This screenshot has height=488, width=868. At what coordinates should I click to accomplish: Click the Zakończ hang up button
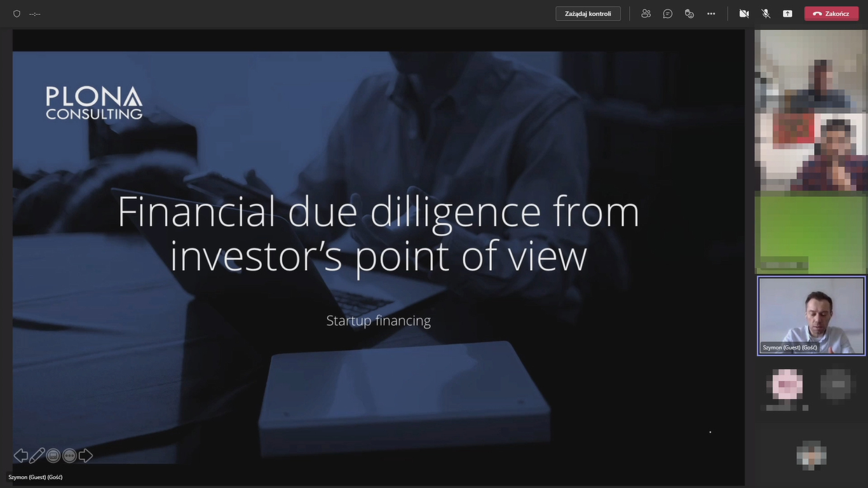831,13
